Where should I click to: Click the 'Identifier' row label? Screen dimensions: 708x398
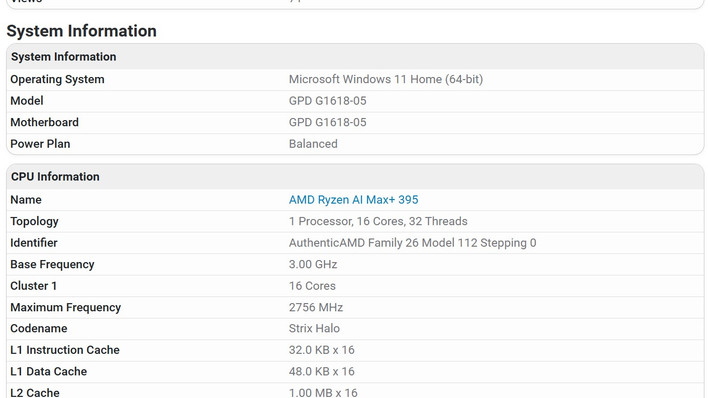[34, 243]
